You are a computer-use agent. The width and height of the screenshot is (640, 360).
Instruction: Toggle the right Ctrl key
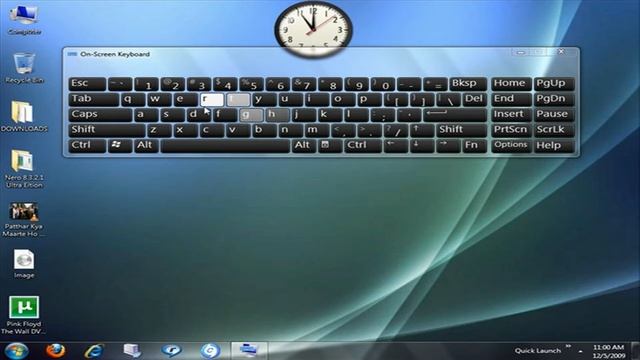pyautogui.click(x=363, y=146)
